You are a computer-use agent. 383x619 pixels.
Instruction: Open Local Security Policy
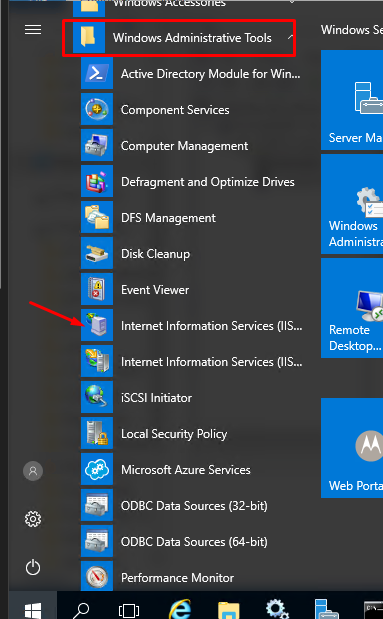pos(192,433)
